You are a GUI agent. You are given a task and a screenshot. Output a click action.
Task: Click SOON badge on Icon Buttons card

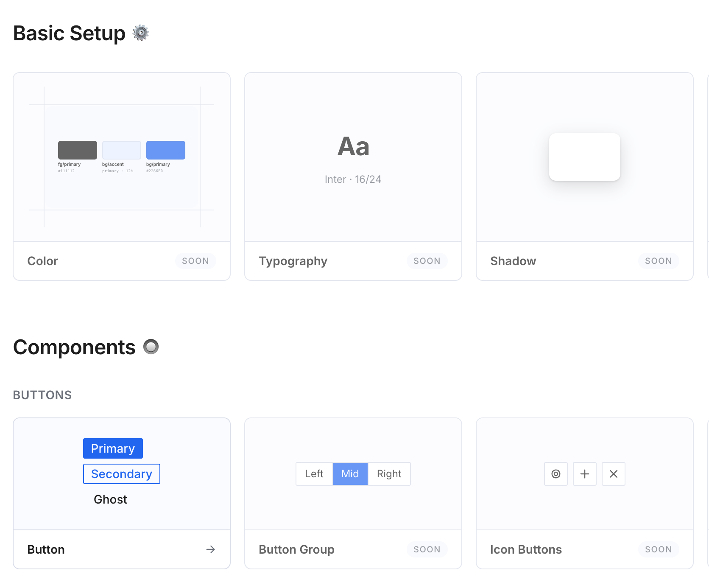(x=659, y=549)
